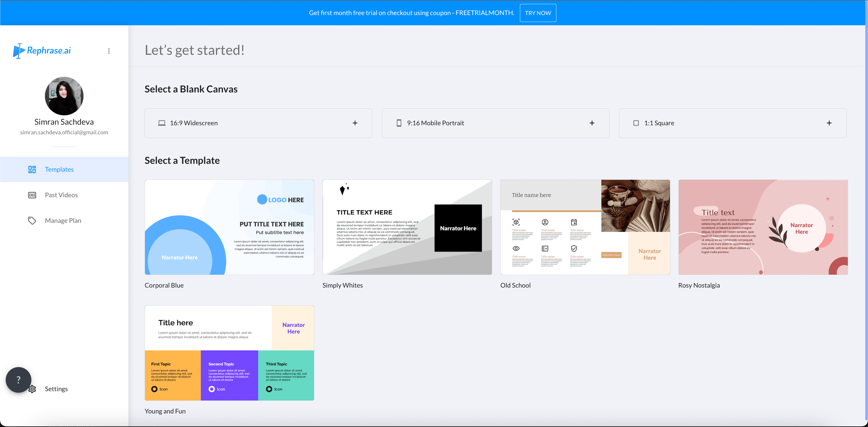Viewport: 868px width, 427px height.
Task: Open Settings via the gear icon
Action: click(x=32, y=389)
